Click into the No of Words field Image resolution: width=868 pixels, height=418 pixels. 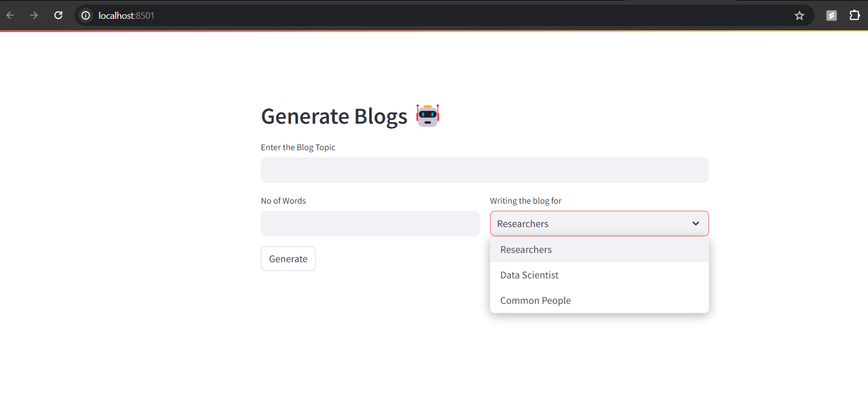370,224
